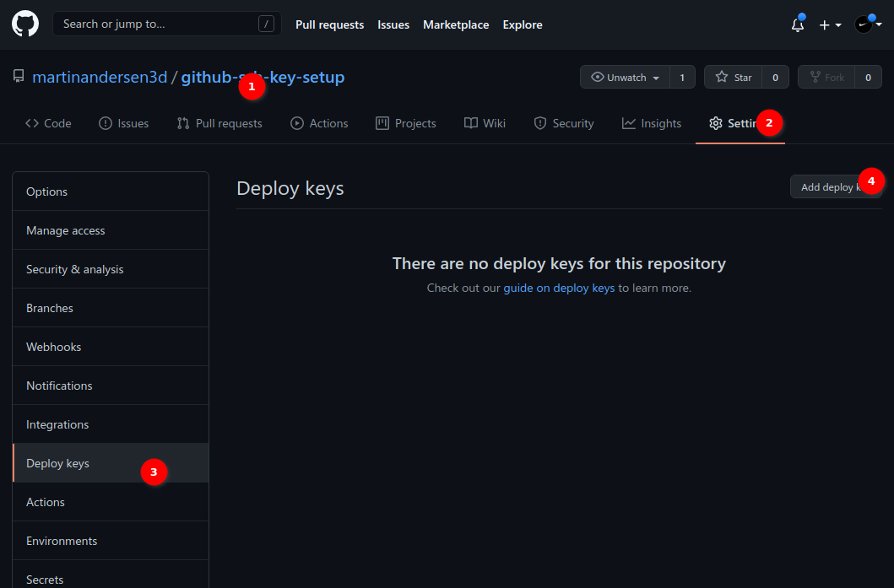Switch to the repository Code tab

[48, 123]
